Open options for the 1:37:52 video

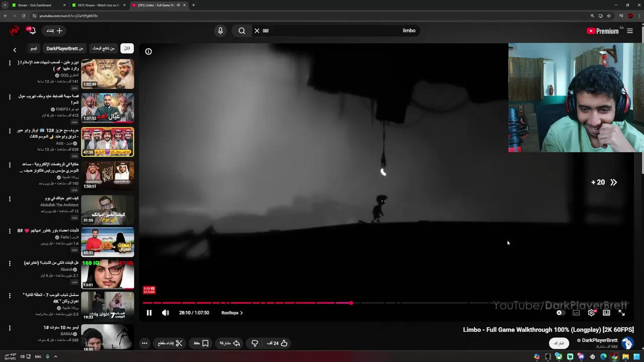(10, 97)
